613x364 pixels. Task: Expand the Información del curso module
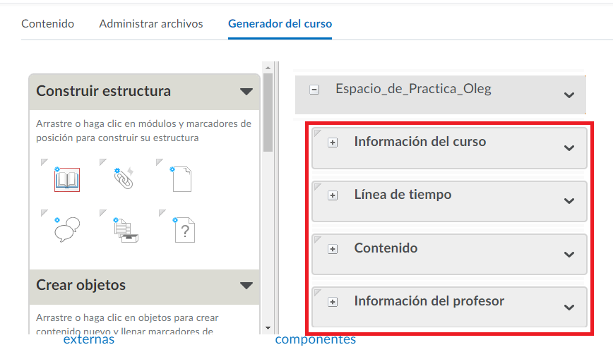333,142
